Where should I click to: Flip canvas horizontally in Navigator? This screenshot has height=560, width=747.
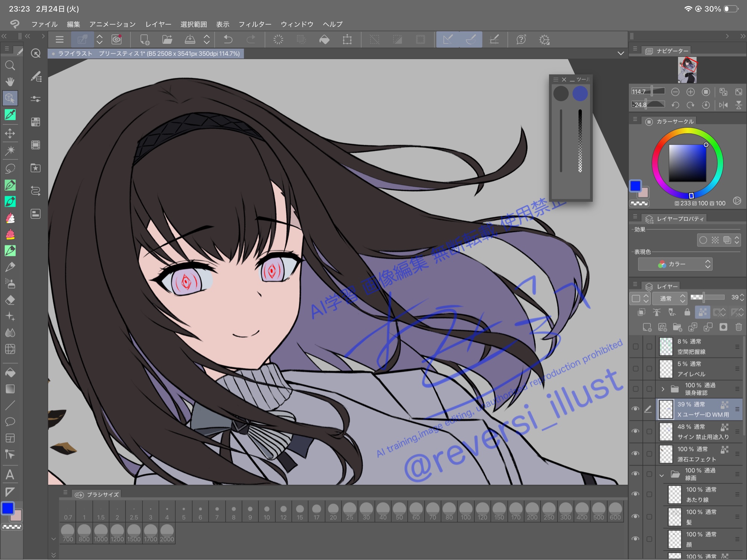click(x=723, y=105)
